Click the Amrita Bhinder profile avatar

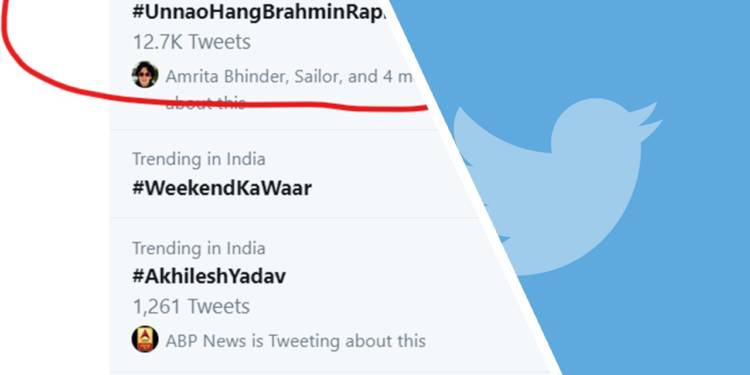click(145, 75)
